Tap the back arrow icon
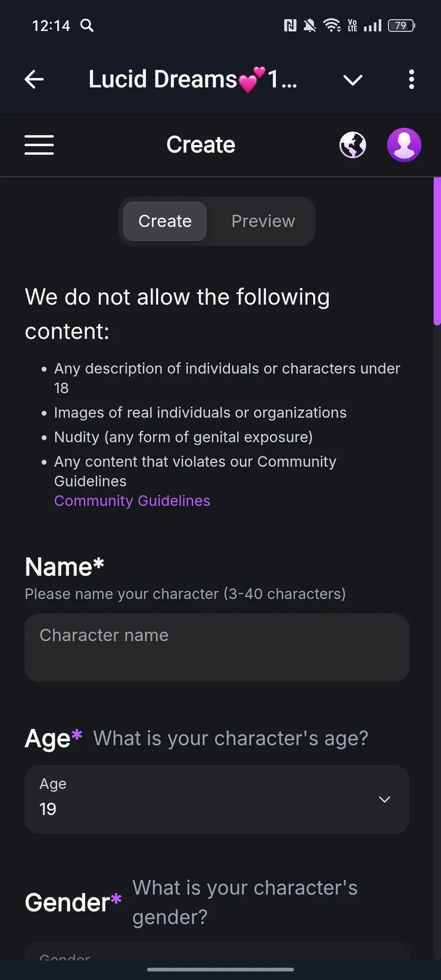 click(x=34, y=79)
